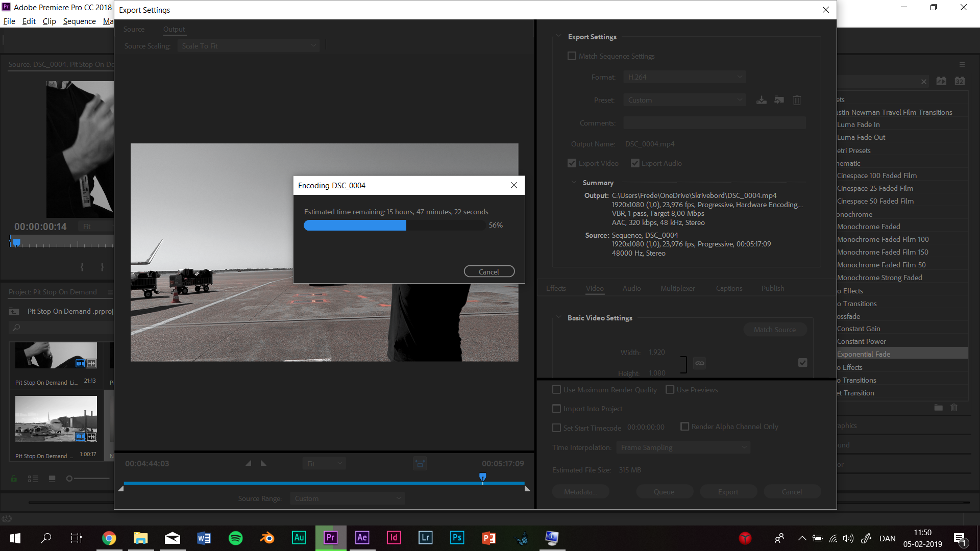Click the crop output icon above Source Range
This screenshot has height=551, width=980.
pyautogui.click(x=420, y=463)
